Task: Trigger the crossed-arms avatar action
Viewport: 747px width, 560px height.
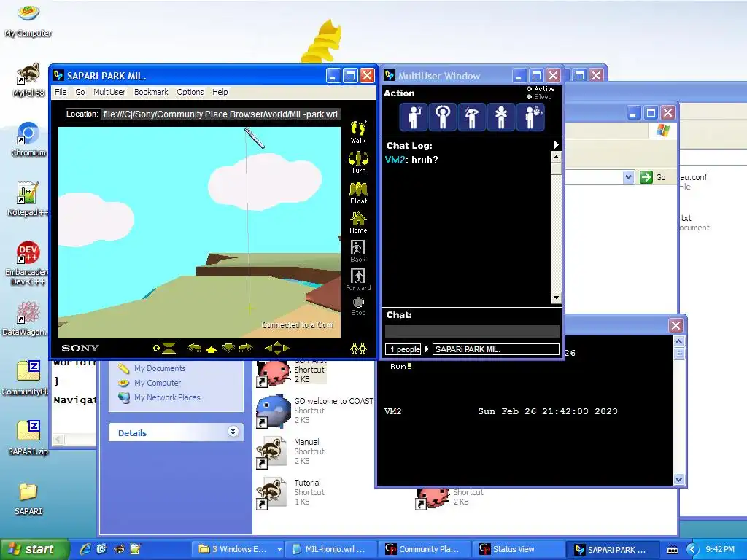Action: point(500,117)
